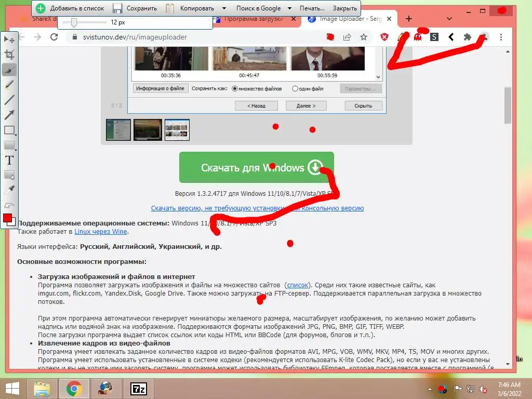Viewport: 532px width, 399px height.
Task: Expand the Поиск в Google dropdown arrow
Action: tap(289, 8)
